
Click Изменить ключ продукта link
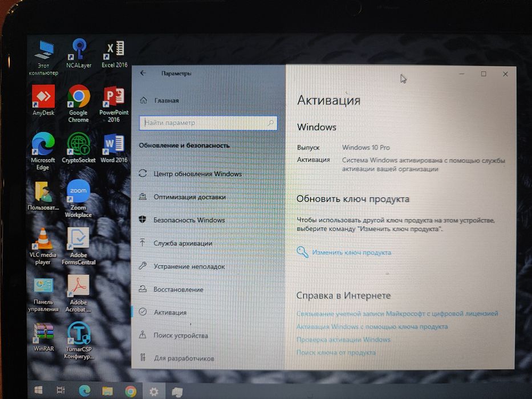click(351, 253)
